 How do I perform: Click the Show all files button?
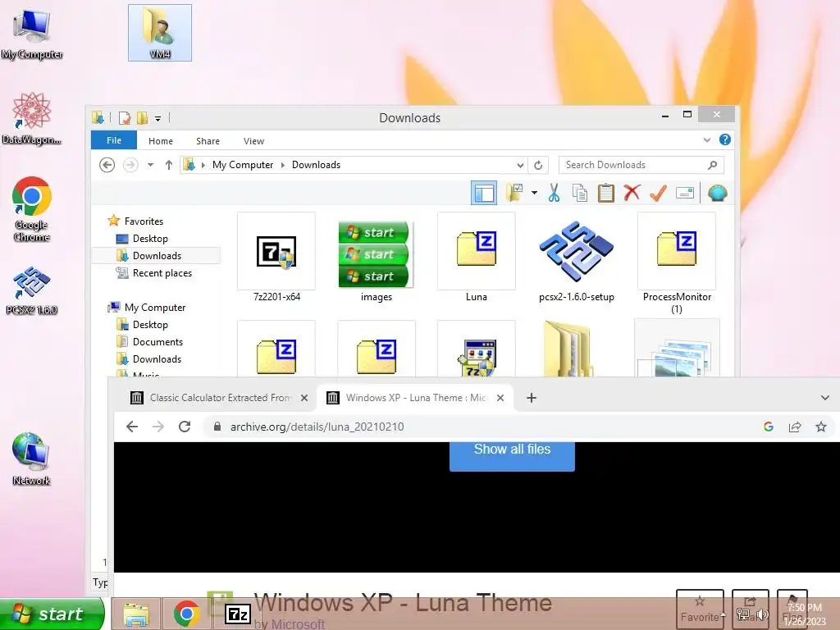pyautogui.click(x=512, y=455)
